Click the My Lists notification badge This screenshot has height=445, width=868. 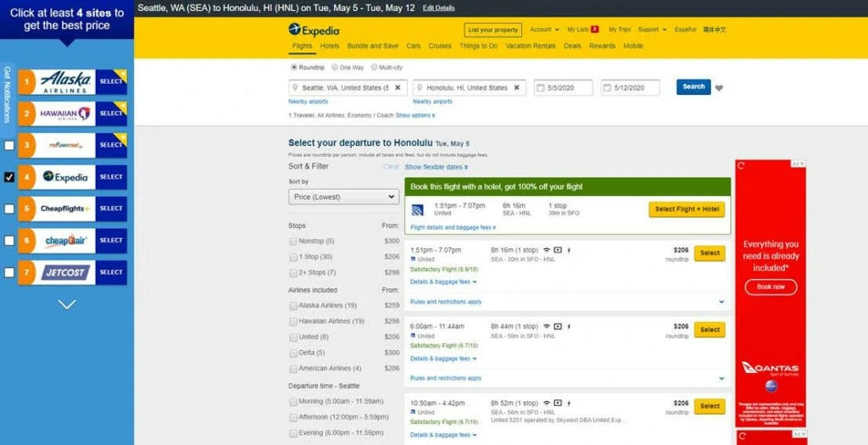[x=594, y=30]
